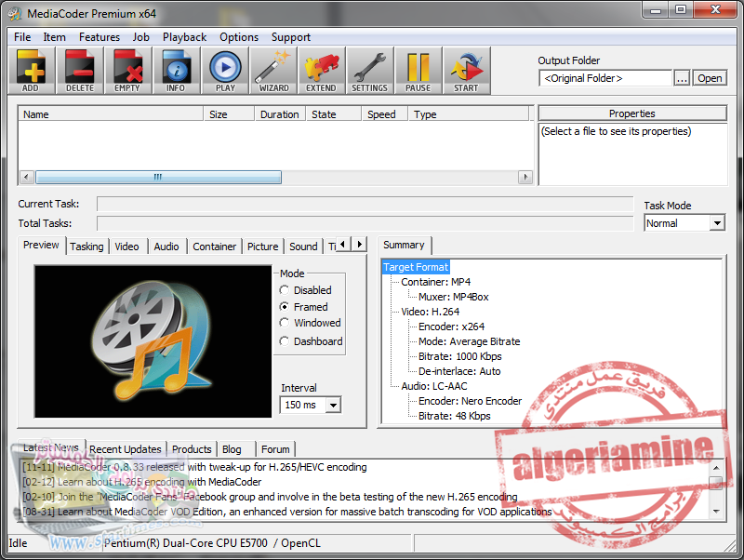This screenshot has height=560, width=744.
Task: Open the Features menu
Action: [x=100, y=37]
